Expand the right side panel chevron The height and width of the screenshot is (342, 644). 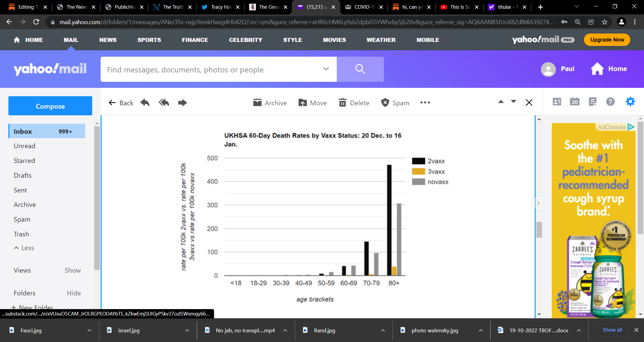[x=538, y=203]
